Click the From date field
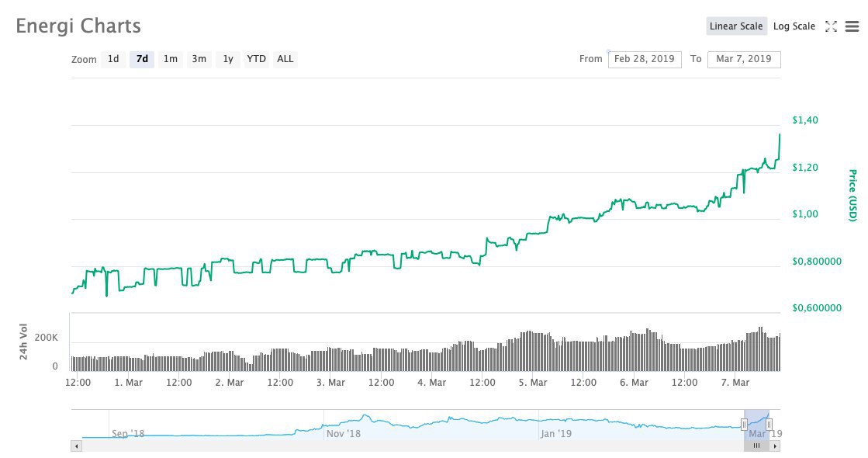The width and height of the screenshot is (868, 458). click(x=645, y=59)
